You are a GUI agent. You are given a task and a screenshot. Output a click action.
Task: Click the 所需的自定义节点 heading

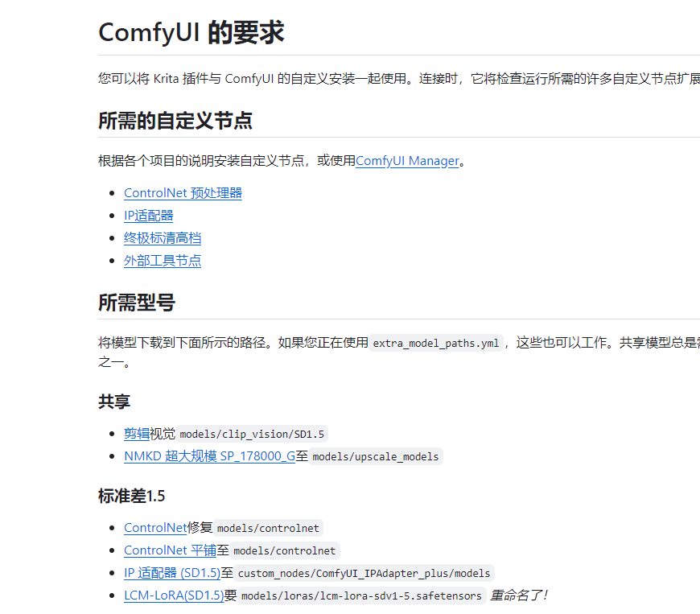(x=175, y=121)
